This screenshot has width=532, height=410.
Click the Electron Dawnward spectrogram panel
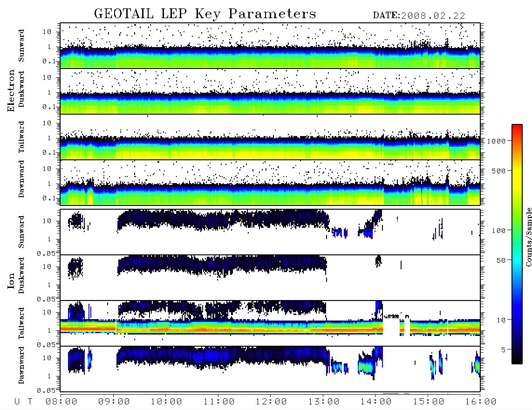click(270, 183)
